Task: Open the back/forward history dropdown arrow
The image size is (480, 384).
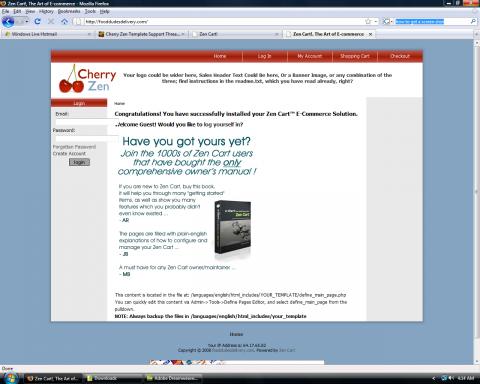Action: [27, 21]
